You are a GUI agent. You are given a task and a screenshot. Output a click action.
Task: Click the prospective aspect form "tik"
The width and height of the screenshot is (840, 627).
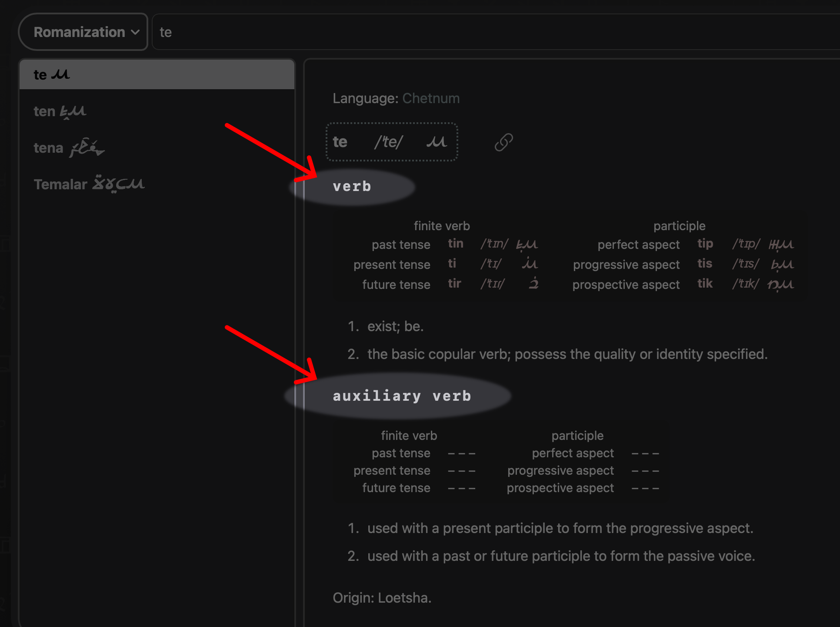pyautogui.click(x=705, y=284)
